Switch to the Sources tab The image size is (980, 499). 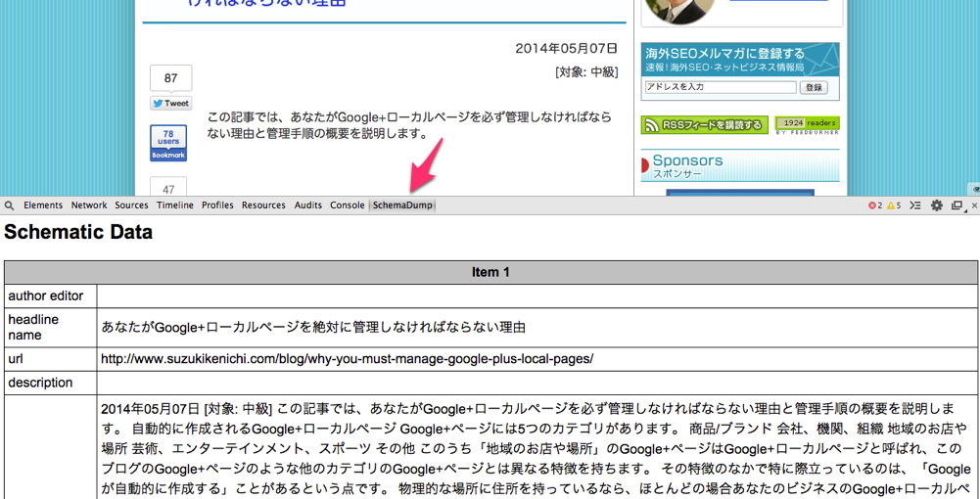[x=132, y=204]
